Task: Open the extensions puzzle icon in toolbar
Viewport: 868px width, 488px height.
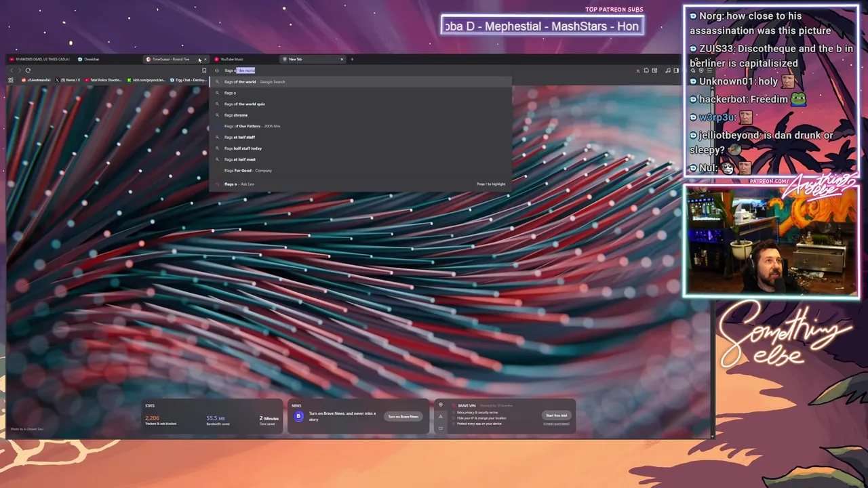Action: click(x=646, y=70)
